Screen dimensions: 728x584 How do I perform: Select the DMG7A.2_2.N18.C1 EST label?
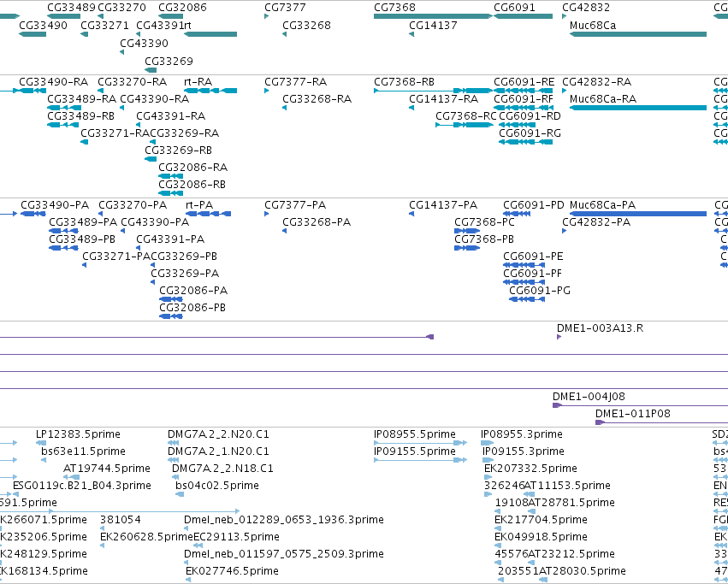point(222,468)
